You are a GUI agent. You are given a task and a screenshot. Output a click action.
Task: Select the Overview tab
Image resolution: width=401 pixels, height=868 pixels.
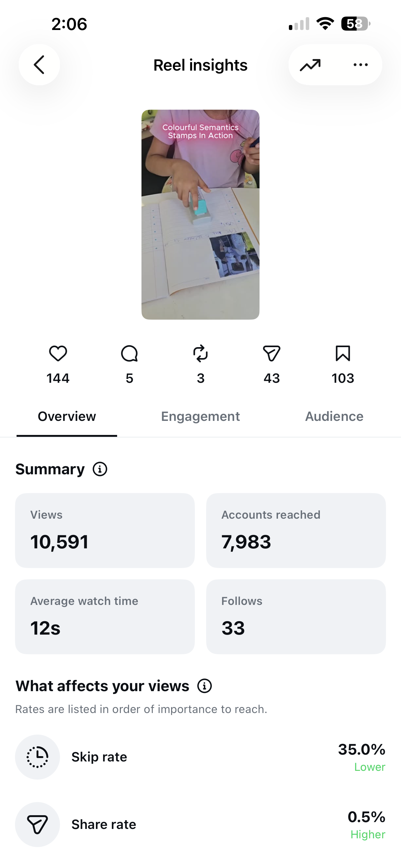[67, 417]
